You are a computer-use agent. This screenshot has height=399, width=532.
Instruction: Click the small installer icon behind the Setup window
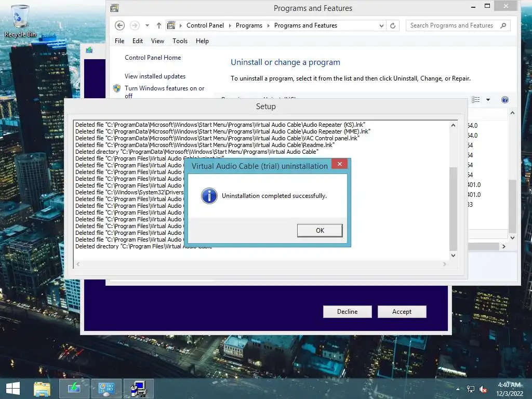89,50
